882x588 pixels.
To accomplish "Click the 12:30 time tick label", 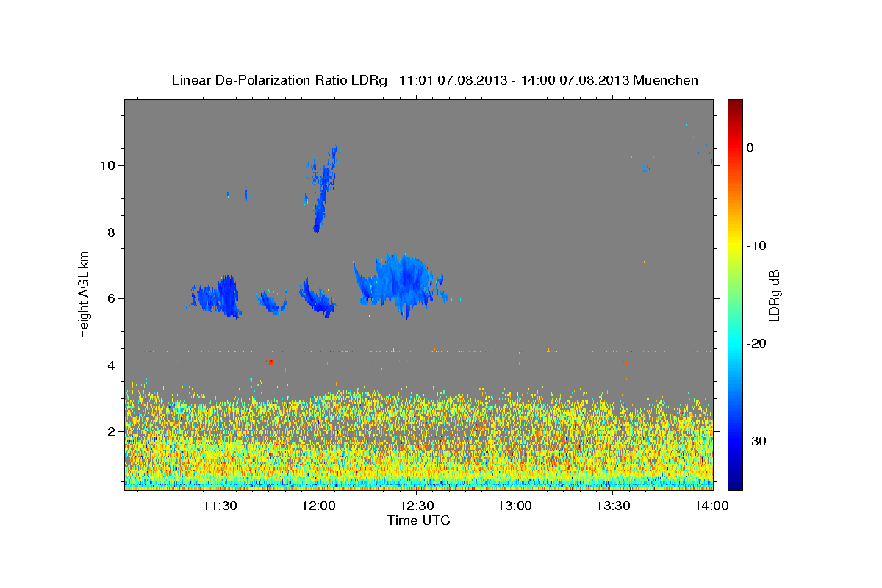I will [417, 506].
